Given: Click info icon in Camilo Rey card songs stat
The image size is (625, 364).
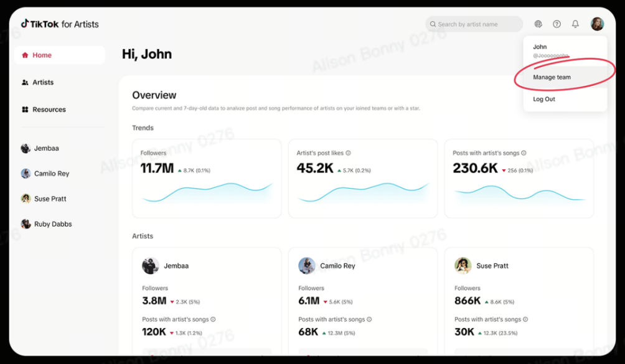Looking at the screenshot, I should (369, 319).
